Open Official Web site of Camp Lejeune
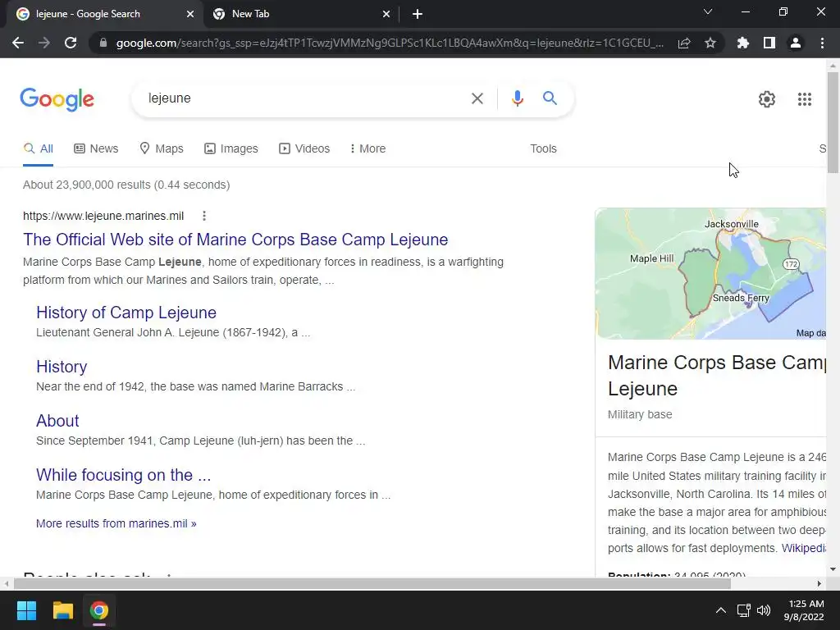This screenshot has width=840, height=630. 235,240
